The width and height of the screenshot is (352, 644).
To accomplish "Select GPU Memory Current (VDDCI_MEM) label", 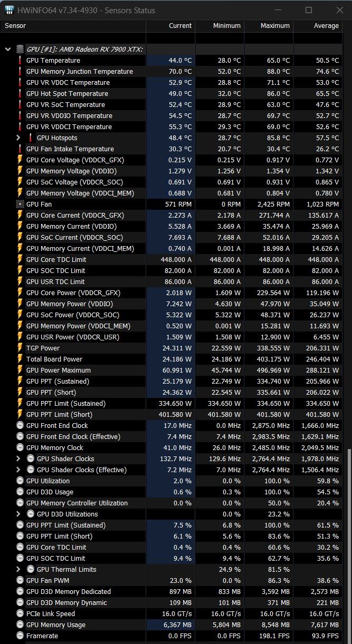I will [80, 248].
